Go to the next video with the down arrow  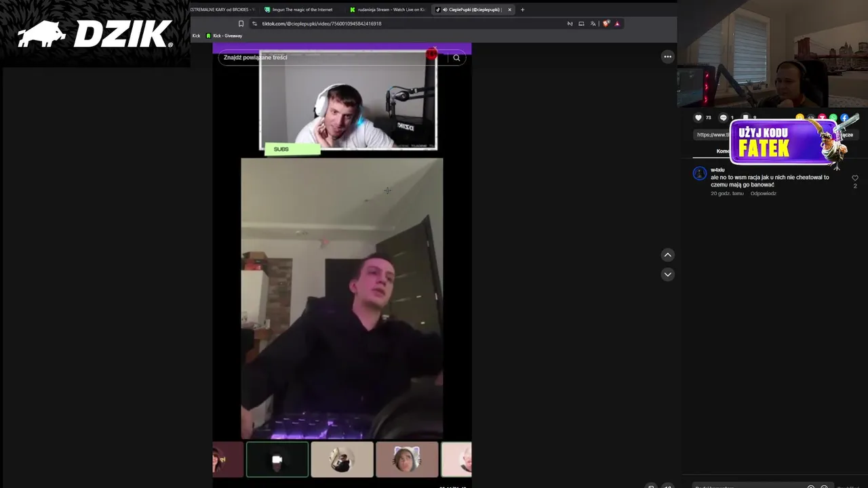coord(668,274)
